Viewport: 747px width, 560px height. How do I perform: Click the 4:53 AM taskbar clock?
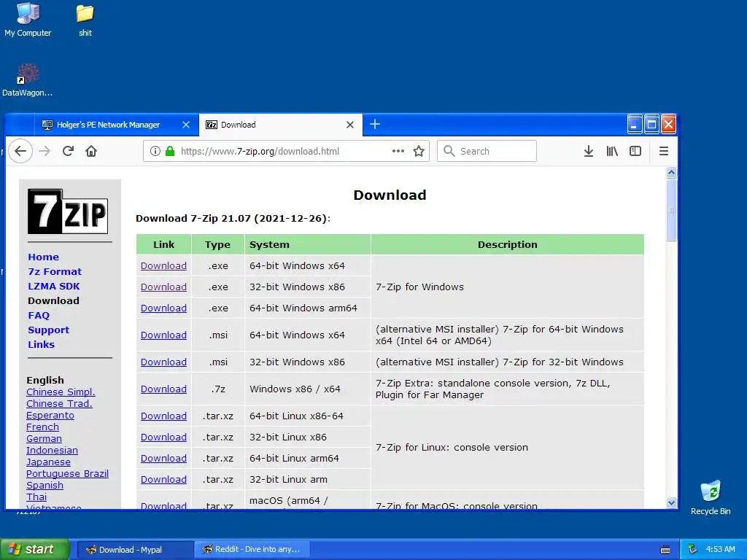point(720,549)
